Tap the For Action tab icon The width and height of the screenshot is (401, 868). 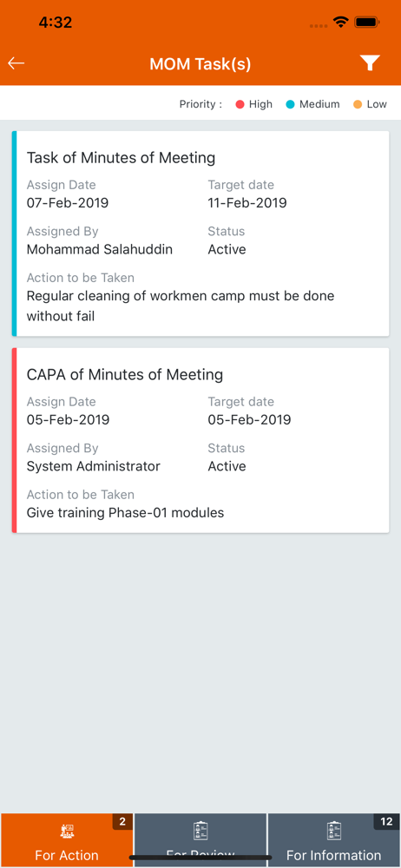pos(67,832)
